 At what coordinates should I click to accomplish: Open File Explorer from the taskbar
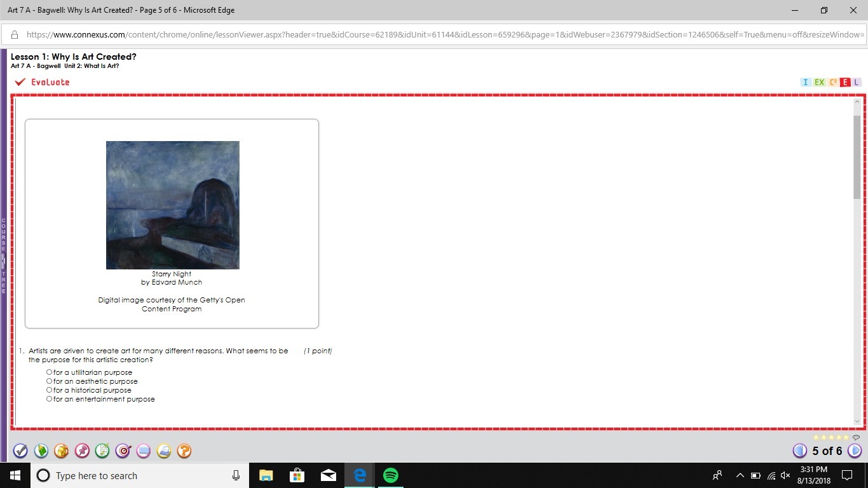point(266,475)
